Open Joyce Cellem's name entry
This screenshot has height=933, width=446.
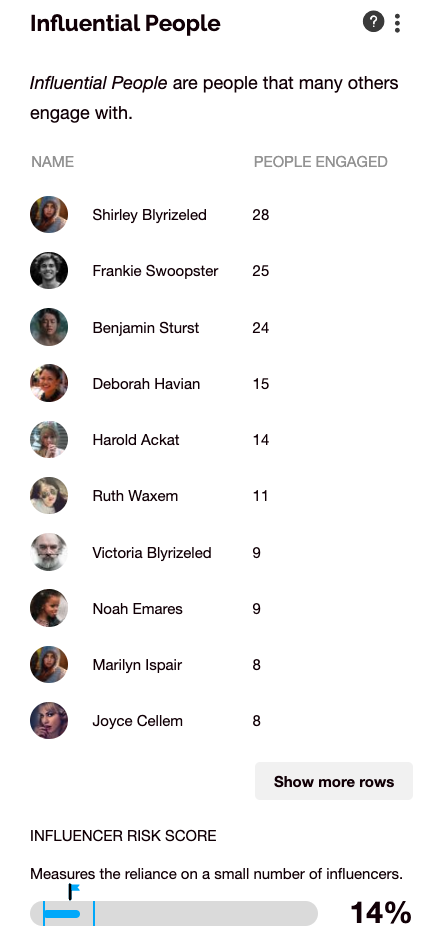tap(137, 721)
